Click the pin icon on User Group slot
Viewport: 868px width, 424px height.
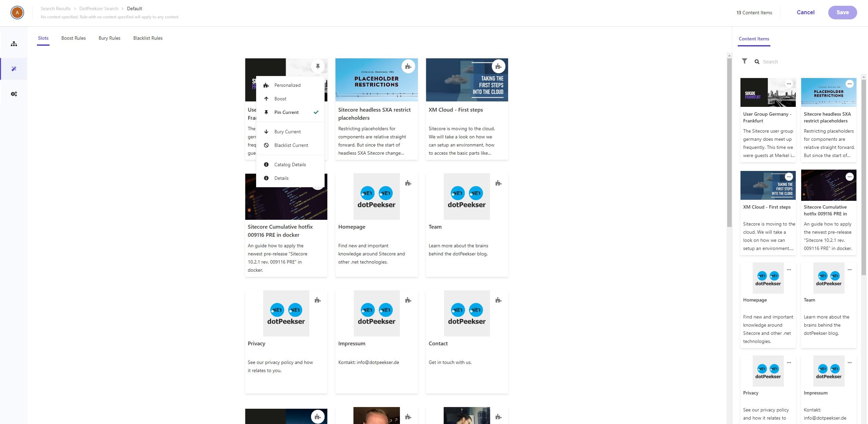[x=318, y=66]
